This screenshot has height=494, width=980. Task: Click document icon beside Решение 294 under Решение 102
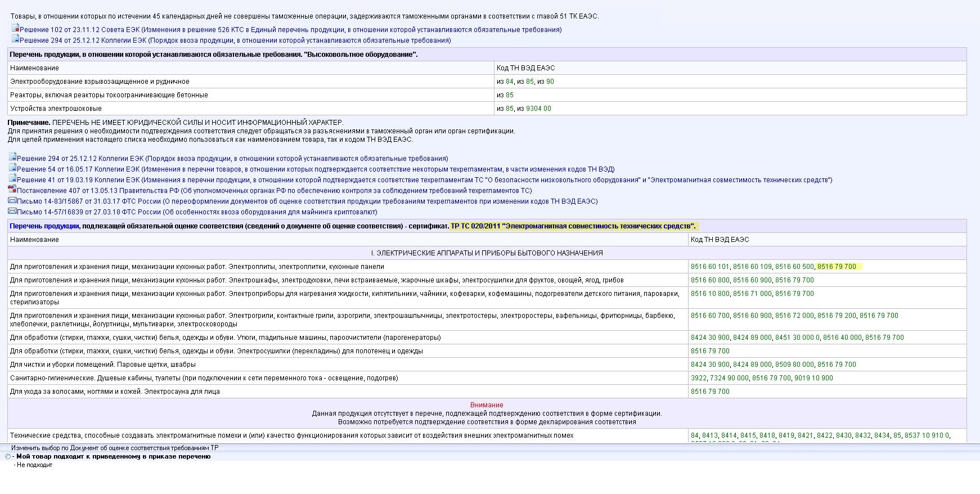(15, 39)
